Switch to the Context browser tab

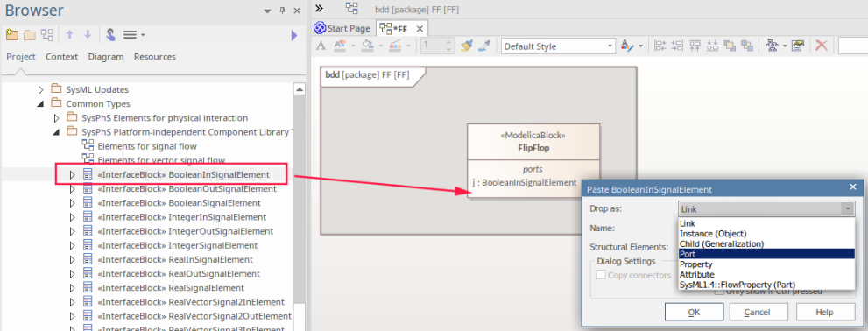coord(61,56)
